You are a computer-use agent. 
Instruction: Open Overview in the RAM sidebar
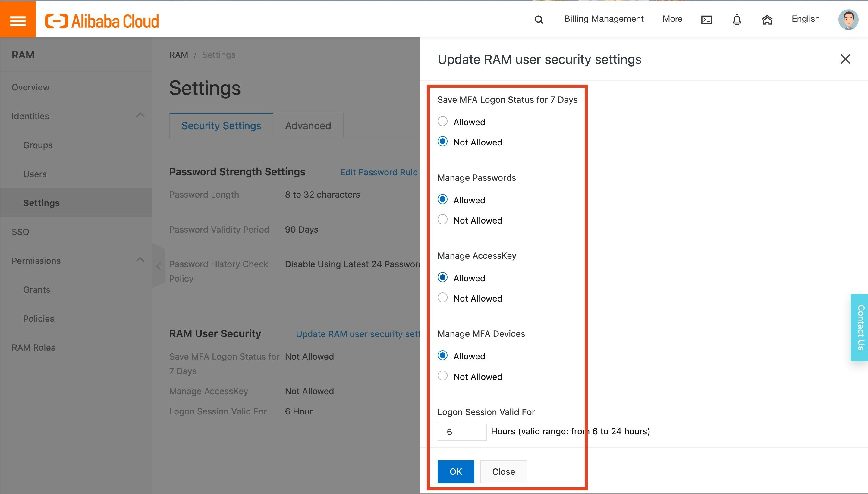point(30,87)
